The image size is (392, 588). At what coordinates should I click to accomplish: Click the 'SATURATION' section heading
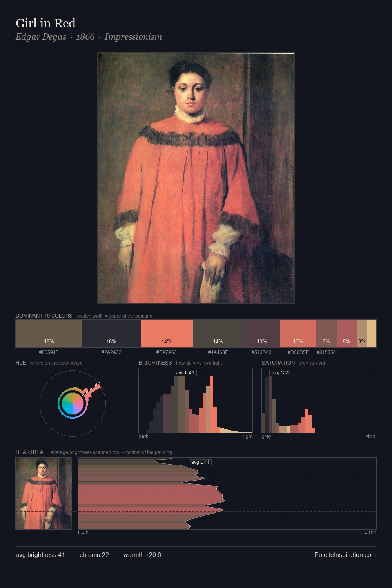pos(278,363)
